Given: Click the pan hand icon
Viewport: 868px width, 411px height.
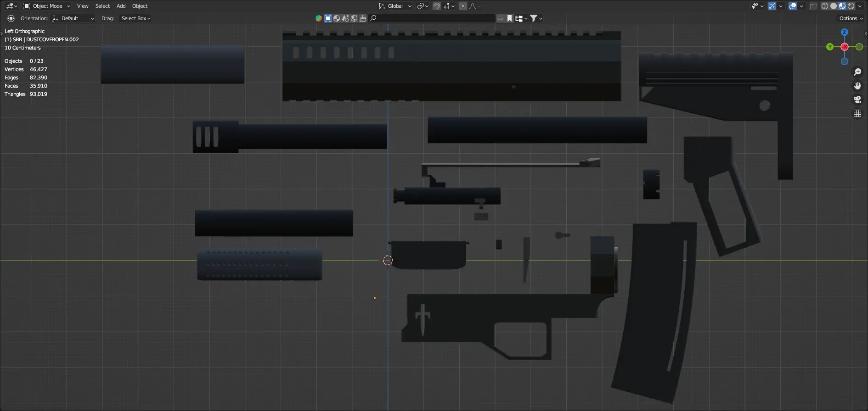Looking at the screenshot, I should (x=857, y=86).
